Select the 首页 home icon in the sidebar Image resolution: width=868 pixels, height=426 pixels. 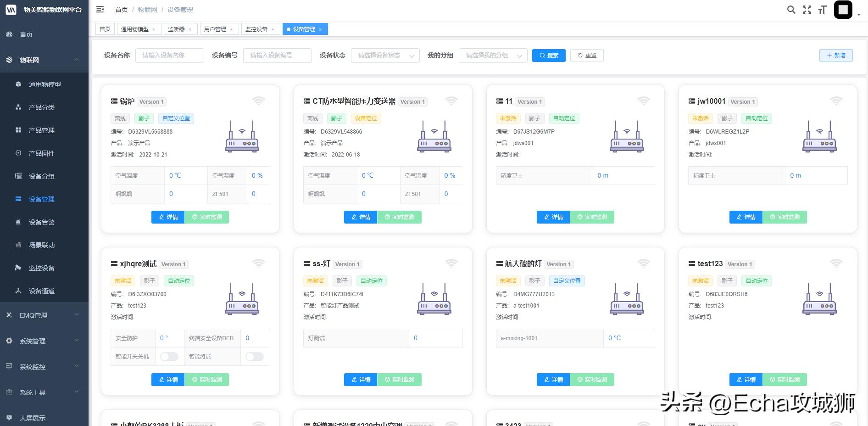coord(9,34)
